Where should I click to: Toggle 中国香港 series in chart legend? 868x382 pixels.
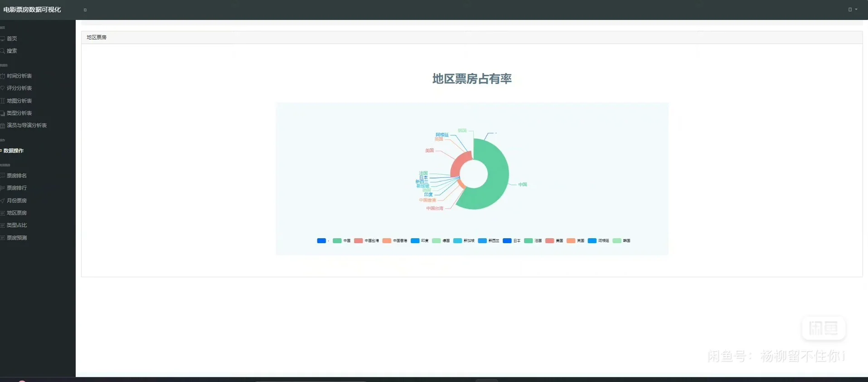[395, 241]
